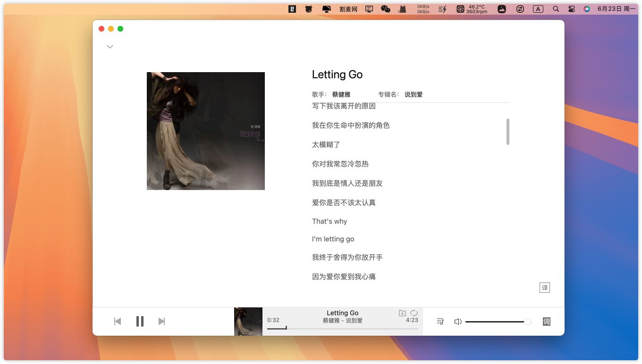This screenshot has width=642, height=364.
Task: Click the volume slider track
Action: (x=496, y=322)
